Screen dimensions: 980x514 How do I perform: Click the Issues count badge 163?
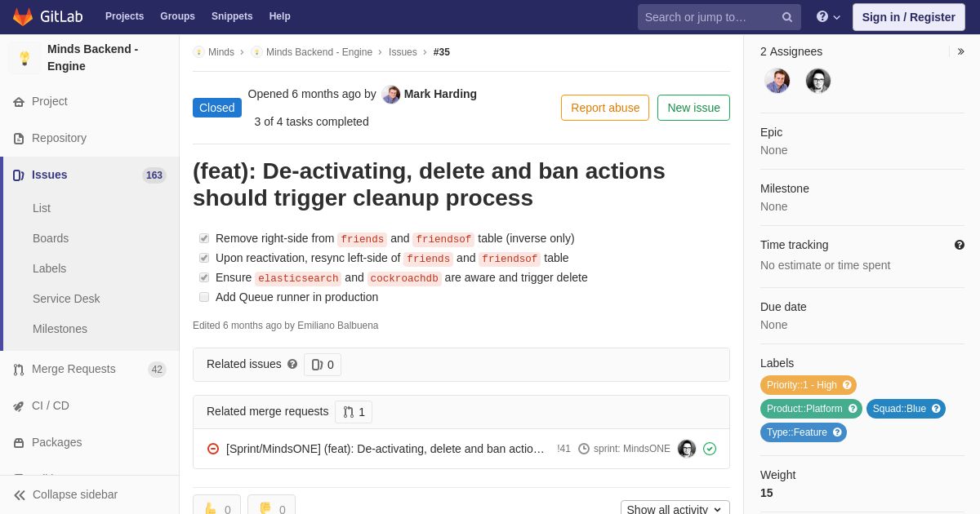point(154,175)
